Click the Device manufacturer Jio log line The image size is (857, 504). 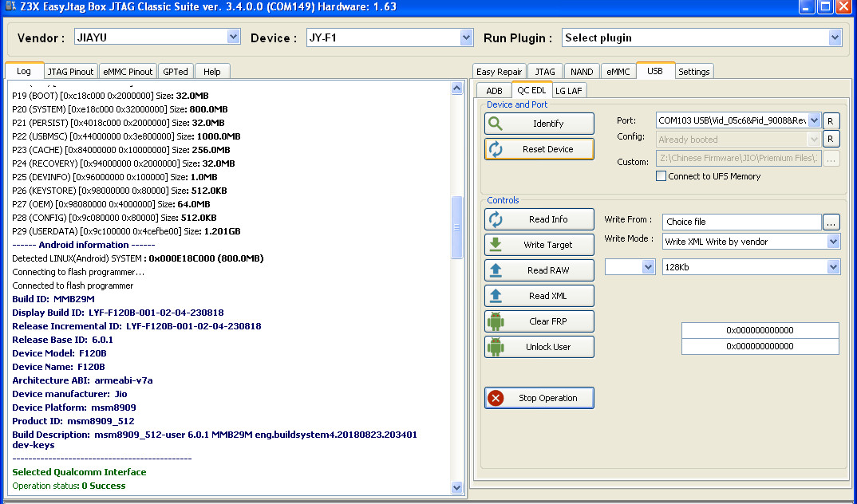69,394
